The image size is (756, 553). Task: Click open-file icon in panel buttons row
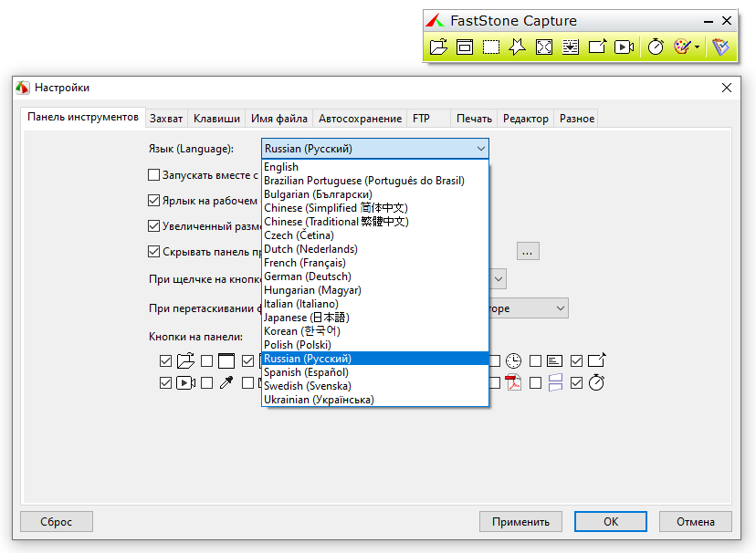185,360
